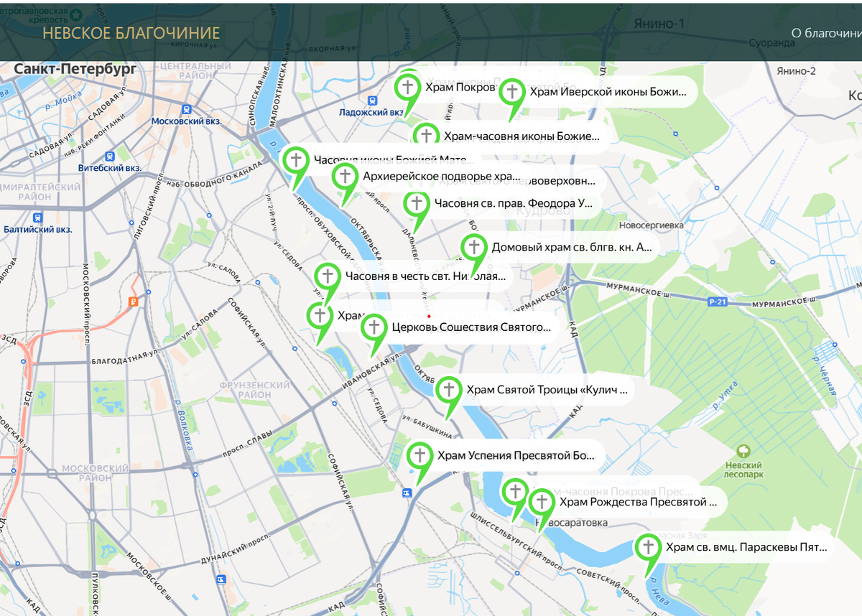Screen dimensions: 862x616
Task: Click the Часовня в честь свт. Николая label
Action: click(x=425, y=276)
